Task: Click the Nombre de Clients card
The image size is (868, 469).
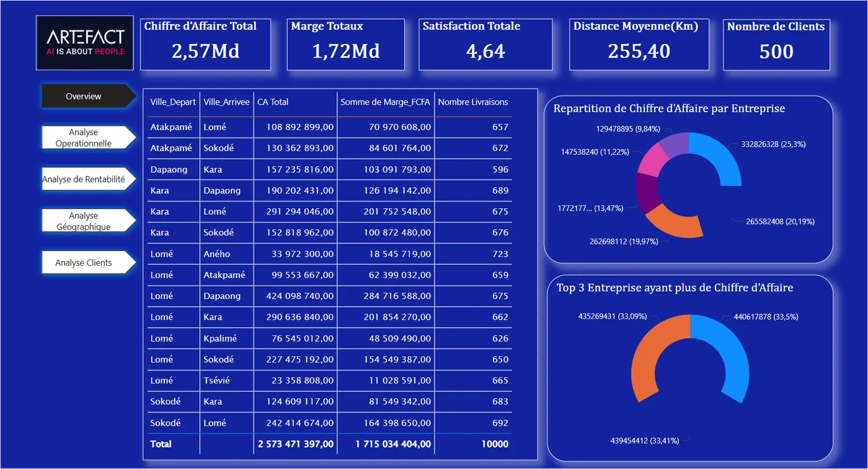Action: pyautogui.click(x=776, y=43)
